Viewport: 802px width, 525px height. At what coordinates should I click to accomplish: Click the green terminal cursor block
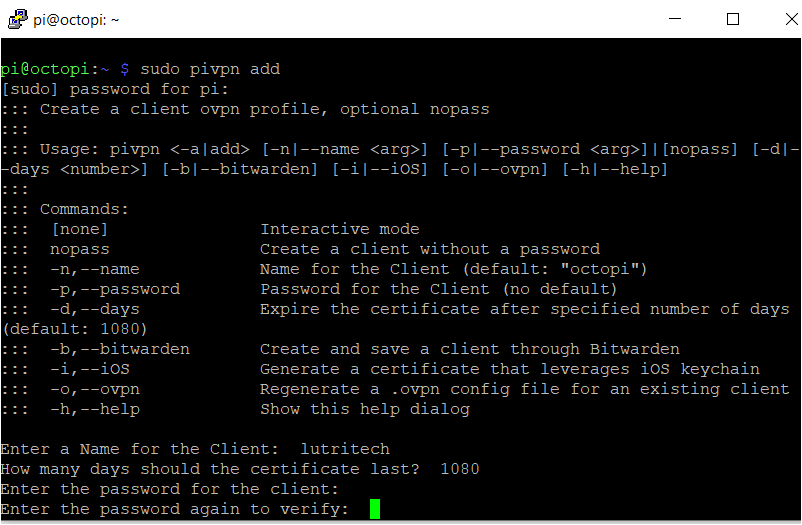[x=375, y=510]
